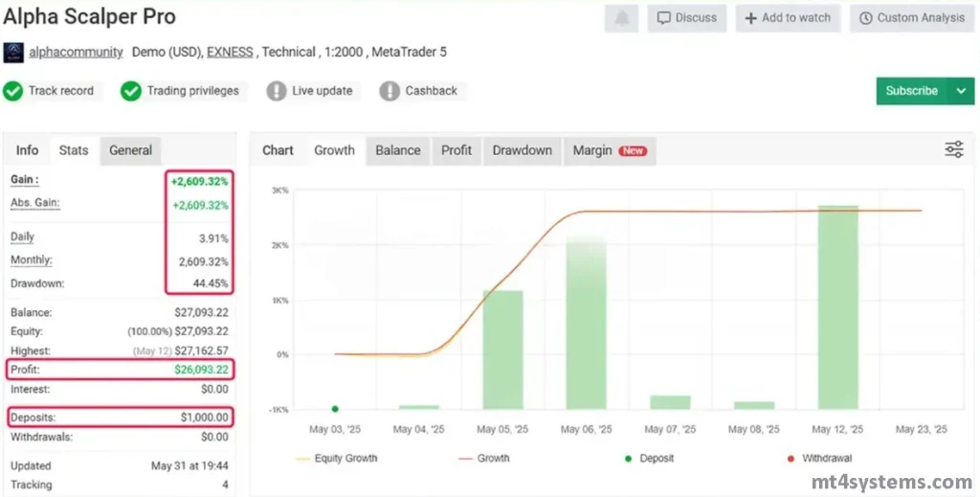The width and height of the screenshot is (980, 497).
Task: Click the May 12 growth bar
Action: [837, 306]
